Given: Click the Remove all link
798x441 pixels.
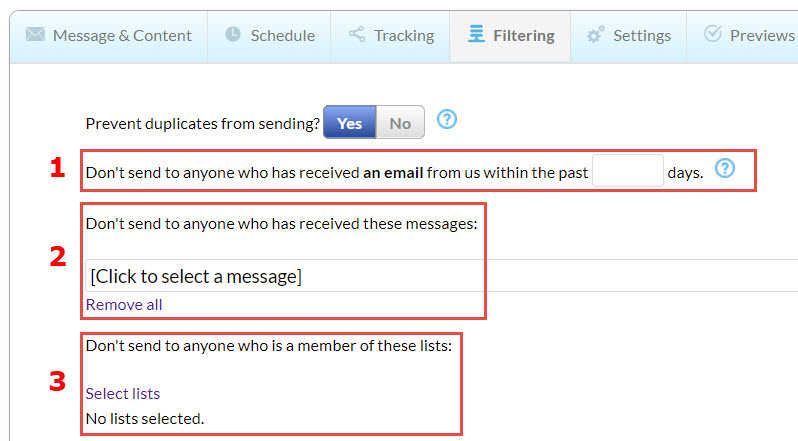Looking at the screenshot, I should [x=124, y=304].
